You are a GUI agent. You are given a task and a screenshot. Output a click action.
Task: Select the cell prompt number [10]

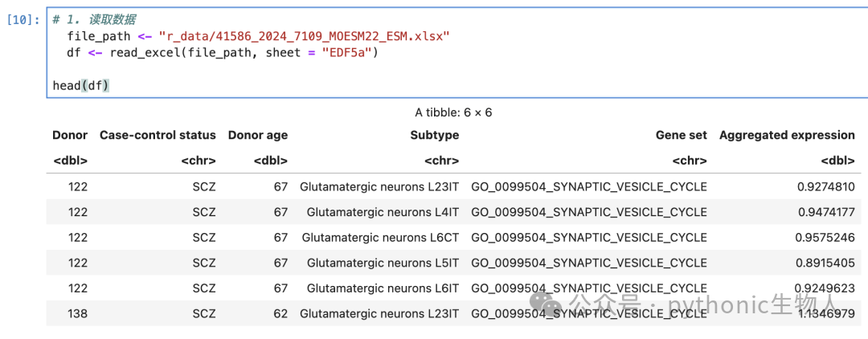coord(23,20)
